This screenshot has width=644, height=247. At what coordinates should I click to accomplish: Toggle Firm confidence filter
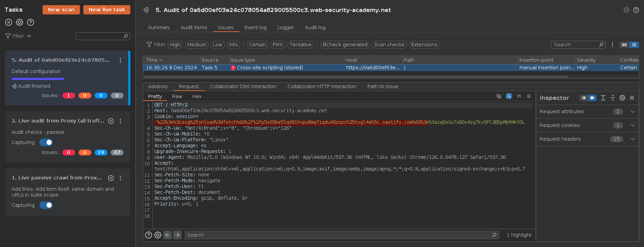(x=278, y=45)
